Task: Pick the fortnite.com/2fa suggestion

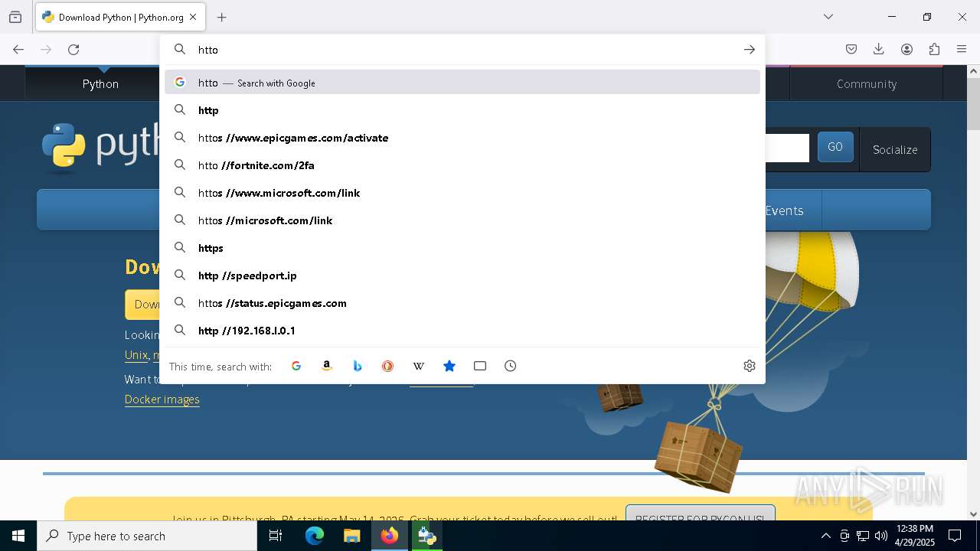Action: (x=462, y=165)
